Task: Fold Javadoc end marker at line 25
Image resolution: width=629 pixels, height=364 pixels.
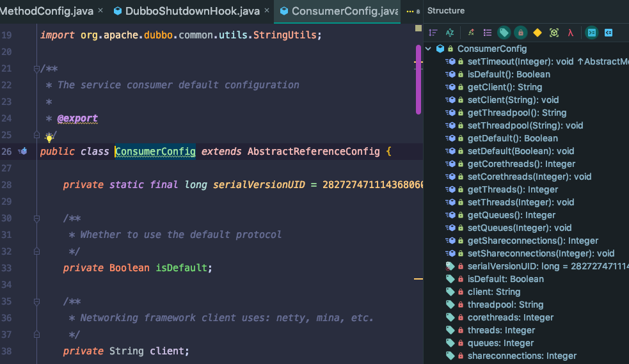Action: [x=36, y=135]
